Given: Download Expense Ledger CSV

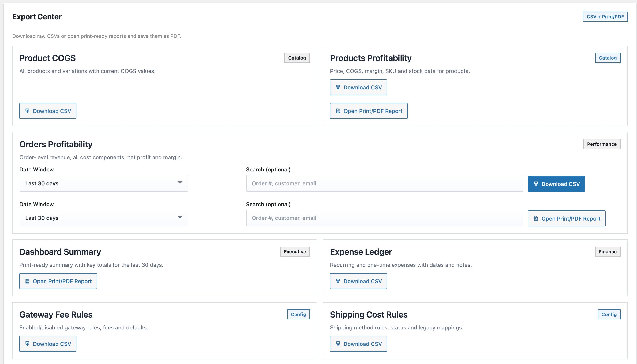Looking at the screenshot, I should click(358, 281).
